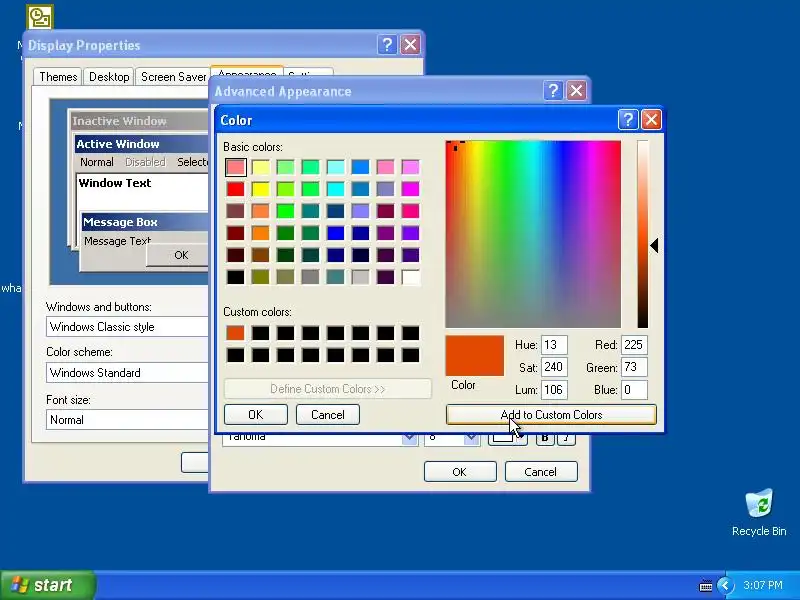Click the Normal menu item in preview
This screenshot has width=800, height=600.
click(x=96, y=162)
